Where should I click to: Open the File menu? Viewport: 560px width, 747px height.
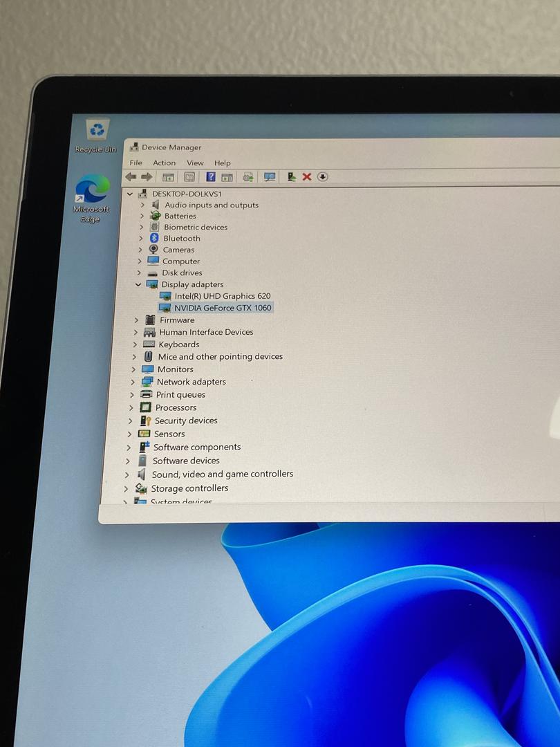click(x=136, y=163)
